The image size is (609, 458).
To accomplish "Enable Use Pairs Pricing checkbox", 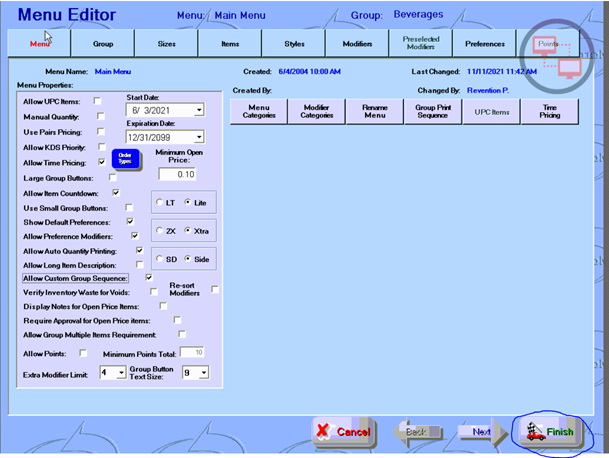I will [101, 132].
